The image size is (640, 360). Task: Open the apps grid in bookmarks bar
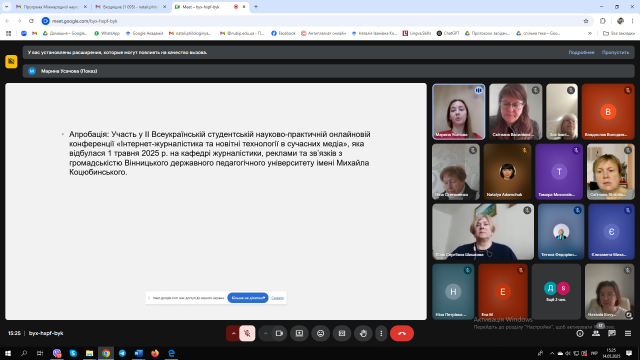(8, 33)
